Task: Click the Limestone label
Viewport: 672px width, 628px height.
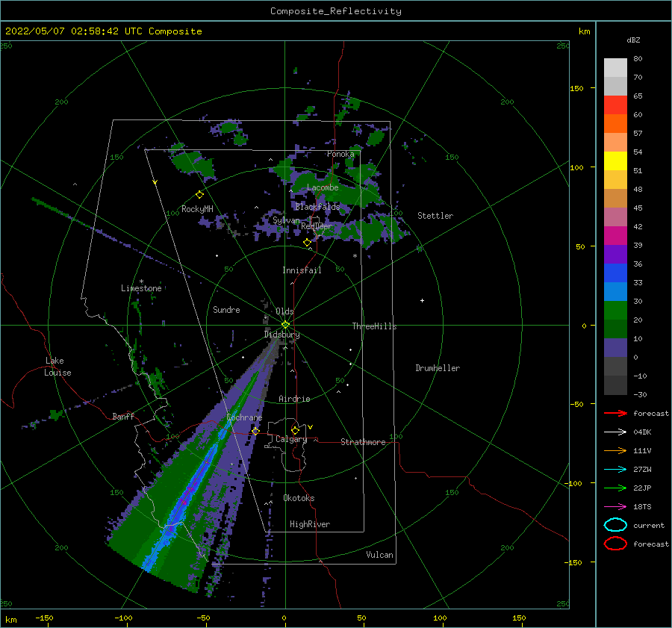Action: click(141, 288)
